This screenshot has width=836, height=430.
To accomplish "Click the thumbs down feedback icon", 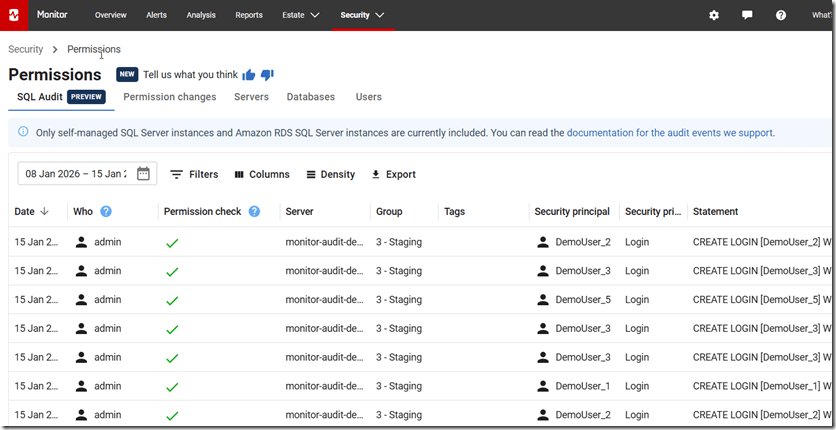I will (x=267, y=75).
